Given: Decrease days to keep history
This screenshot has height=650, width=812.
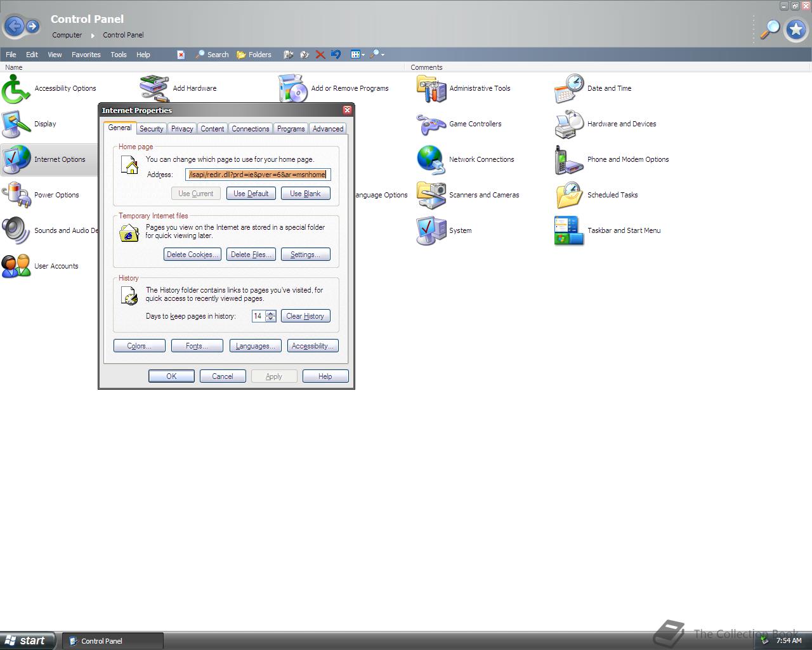Looking at the screenshot, I should click(271, 319).
